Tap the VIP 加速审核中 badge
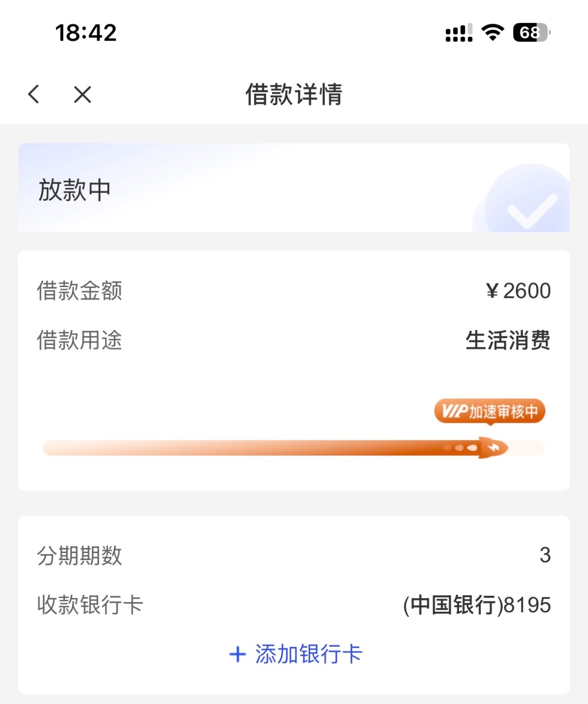 [x=490, y=411]
